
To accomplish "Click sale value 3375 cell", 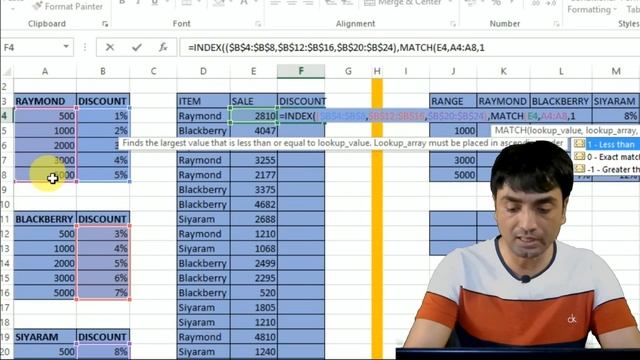I will 253,190.
